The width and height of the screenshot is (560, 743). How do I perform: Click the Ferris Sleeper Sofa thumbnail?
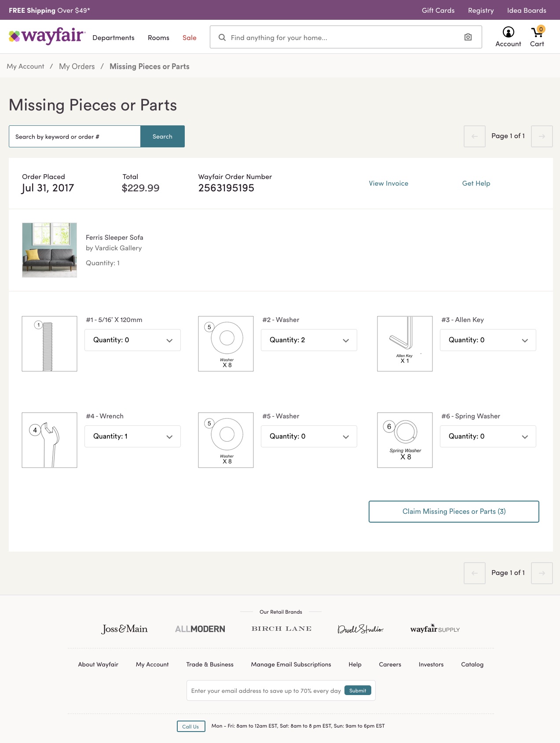[x=50, y=250]
